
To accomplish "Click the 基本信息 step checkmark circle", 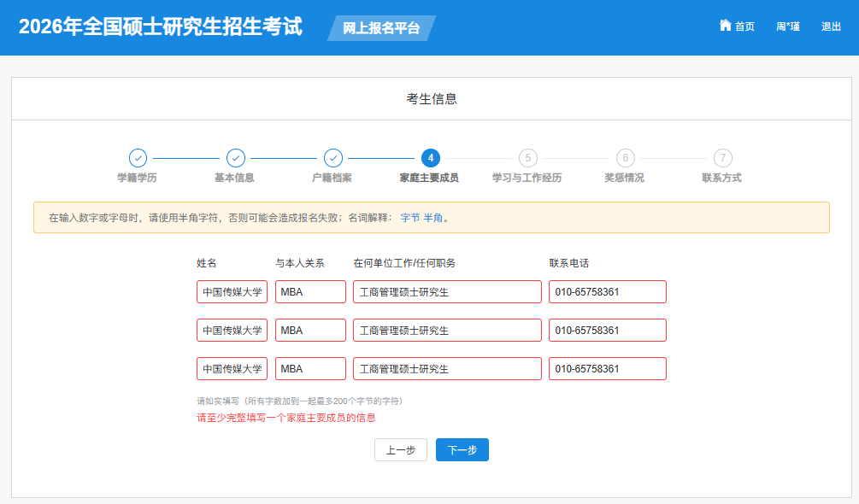I will (x=236, y=158).
